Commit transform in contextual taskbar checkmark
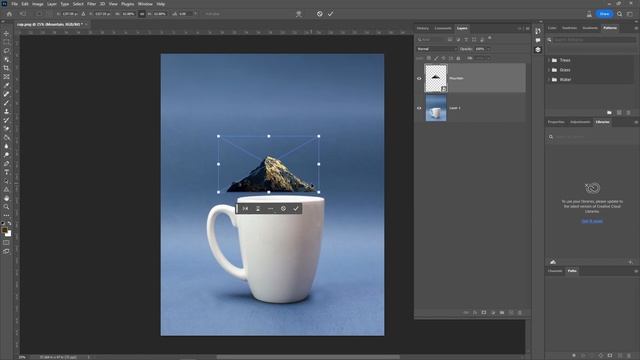Screen dimensions: 640x360 tap(296, 209)
